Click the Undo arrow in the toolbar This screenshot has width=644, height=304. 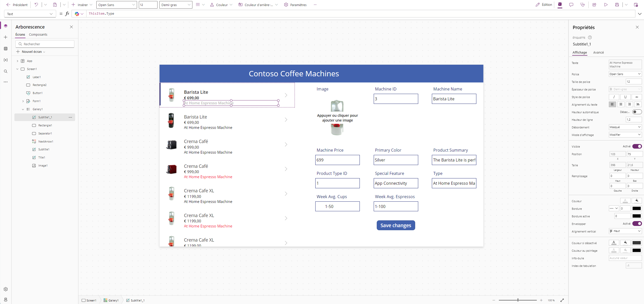coord(36,5)
